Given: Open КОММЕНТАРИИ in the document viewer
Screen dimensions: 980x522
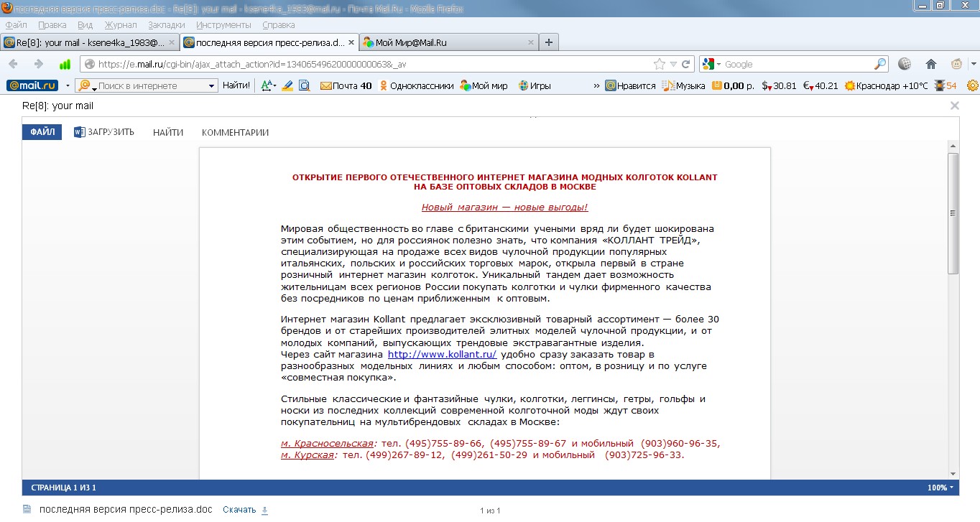Looking at the screenshot, I should 235,132.
